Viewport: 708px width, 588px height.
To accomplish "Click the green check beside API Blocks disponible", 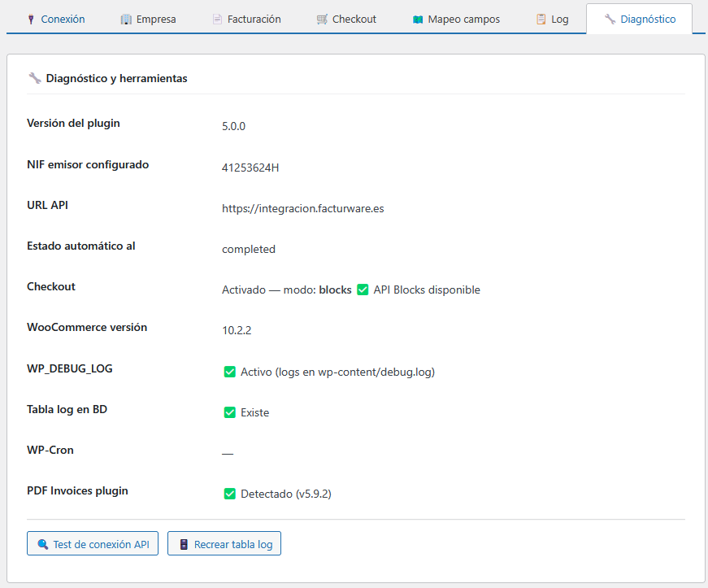I will click(363, 290).
